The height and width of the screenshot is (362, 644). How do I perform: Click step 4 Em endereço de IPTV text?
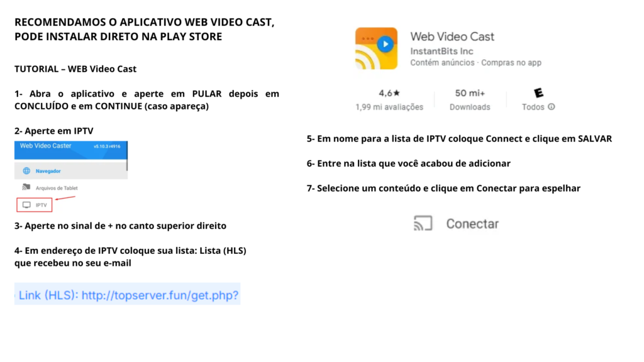tap(130, 256)
